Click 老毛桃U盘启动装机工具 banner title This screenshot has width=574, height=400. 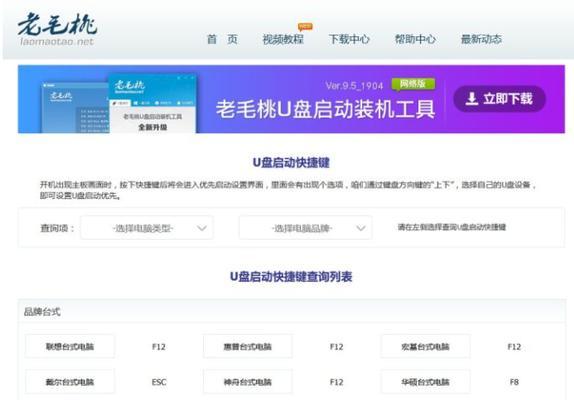tap(325, 109)
